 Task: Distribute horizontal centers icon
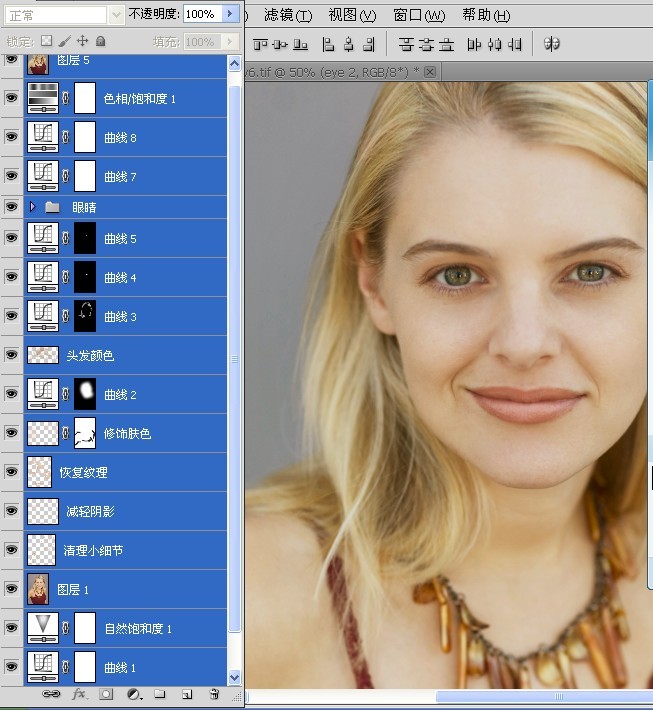[494, 44]
